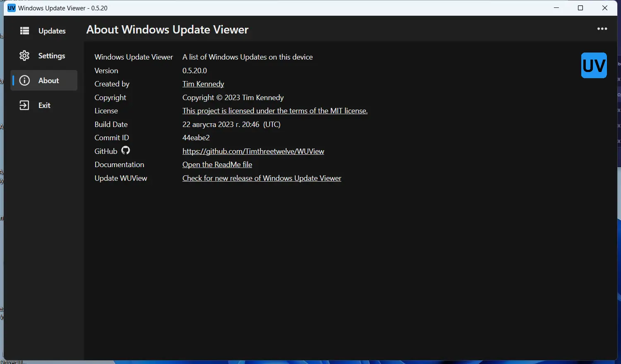Click the window title 'Windows Update Viewer - 0.5.20'
This screenshot has height=364, width=621.
[x=63, y=8]
